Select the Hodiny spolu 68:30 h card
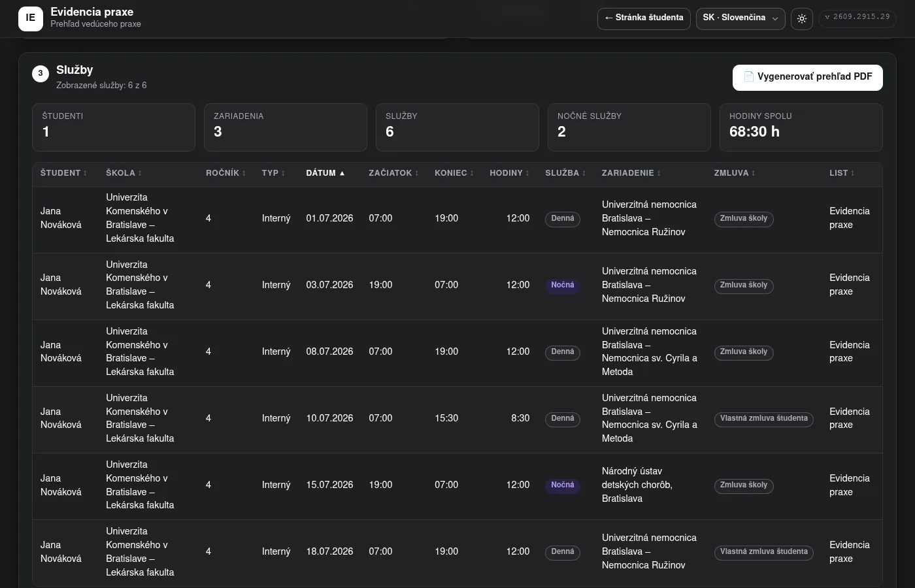The image size is (915, 588). (x=801, y=127)
